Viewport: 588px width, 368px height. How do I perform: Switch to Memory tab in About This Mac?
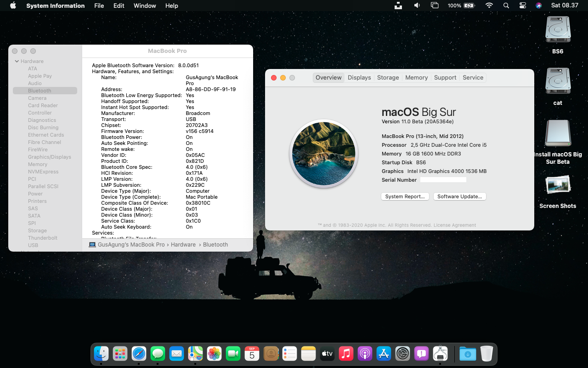417,77
